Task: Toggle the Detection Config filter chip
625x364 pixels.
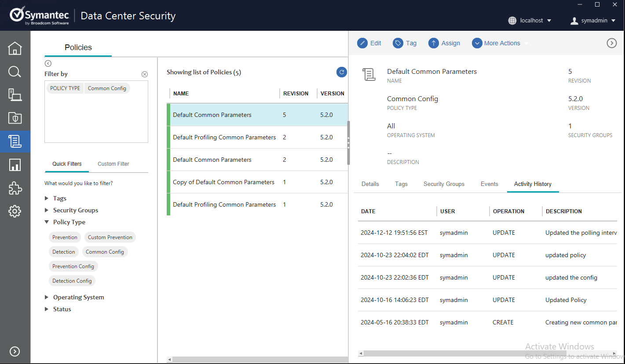Action: click(72, 281)
